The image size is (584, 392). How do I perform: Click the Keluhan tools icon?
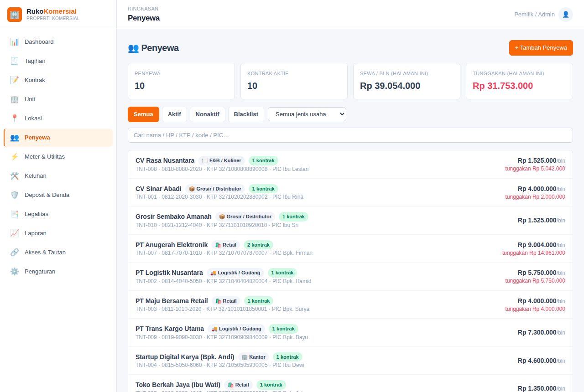(x=15, y=176)
